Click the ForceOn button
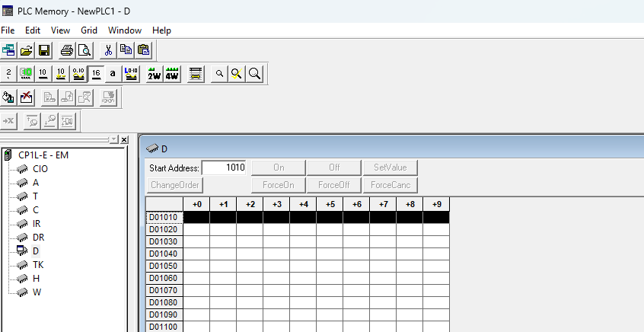Screen dimensions: 644x332 tap(279, 185)
